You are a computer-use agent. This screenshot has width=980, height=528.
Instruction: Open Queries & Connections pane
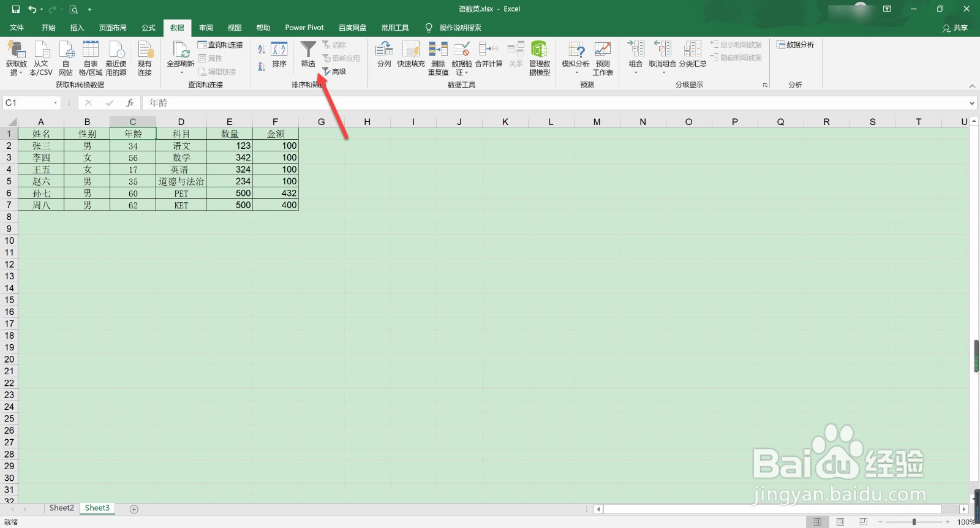pyautogui.click(x=221, y=45)
